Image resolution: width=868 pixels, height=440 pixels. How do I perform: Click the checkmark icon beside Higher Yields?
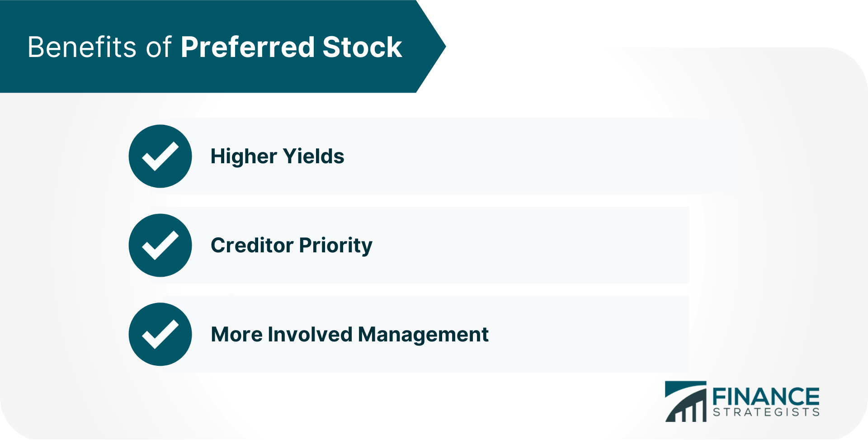point(160,156)
